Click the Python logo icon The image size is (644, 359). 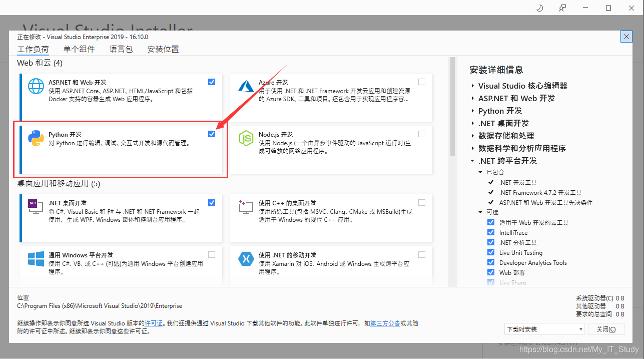(36, 138)
